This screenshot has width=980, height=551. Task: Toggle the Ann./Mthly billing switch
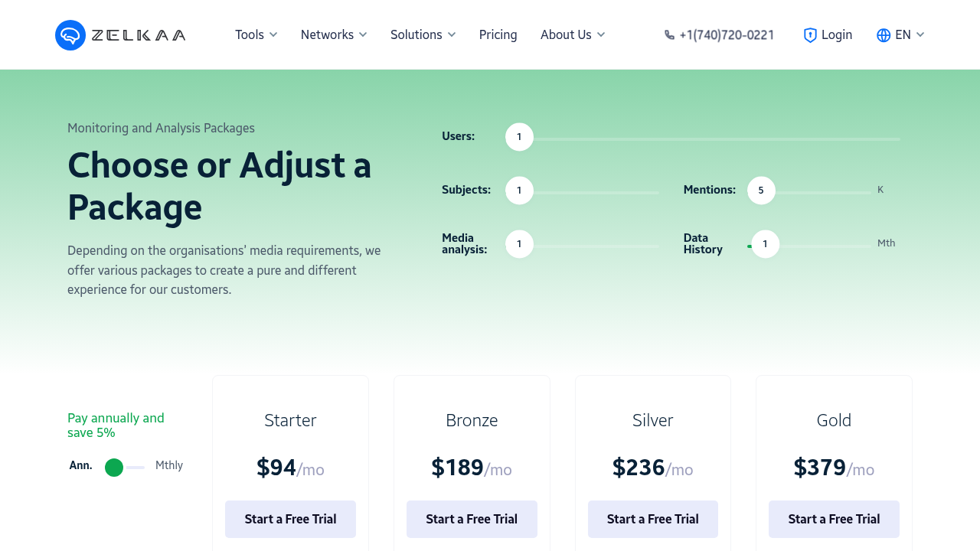coord(125,468)
